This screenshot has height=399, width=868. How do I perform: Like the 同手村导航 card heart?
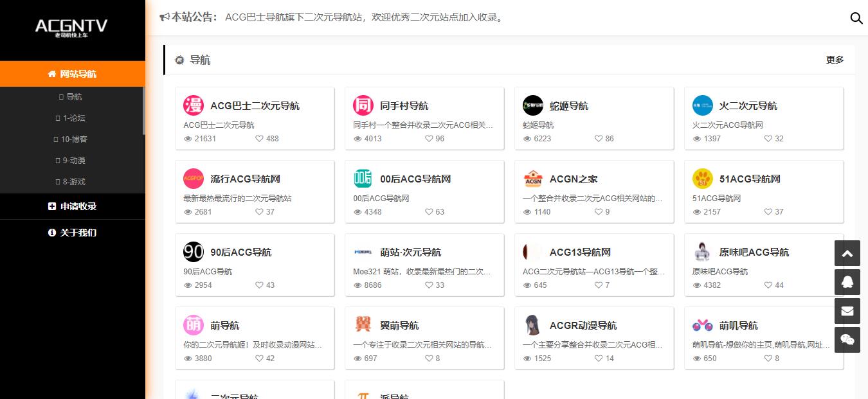429,139
